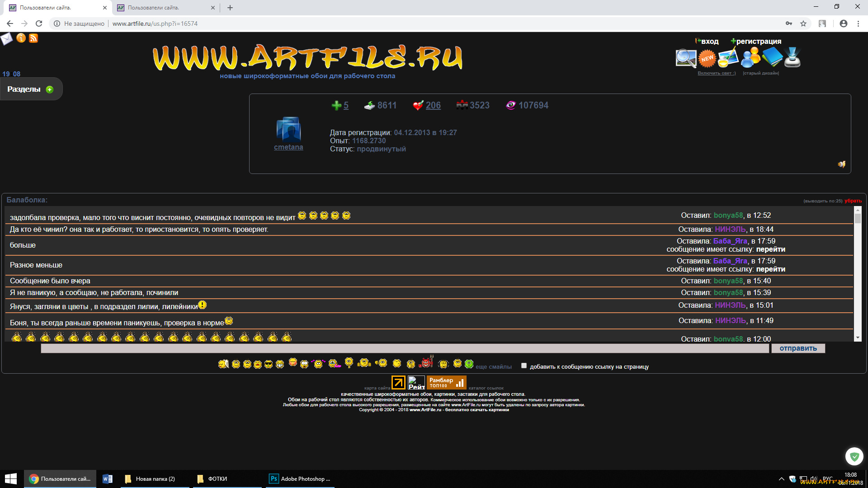The height and width of the screenshot is (488, 868).
Task: Hide chat via 'убрать' link
Action: [x=853, y=201]
